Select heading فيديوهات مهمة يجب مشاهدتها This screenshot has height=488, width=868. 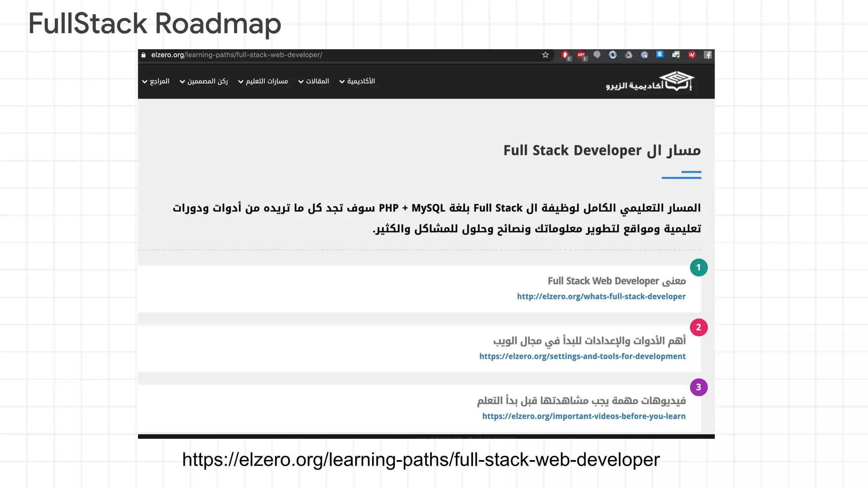pos(581,400)
